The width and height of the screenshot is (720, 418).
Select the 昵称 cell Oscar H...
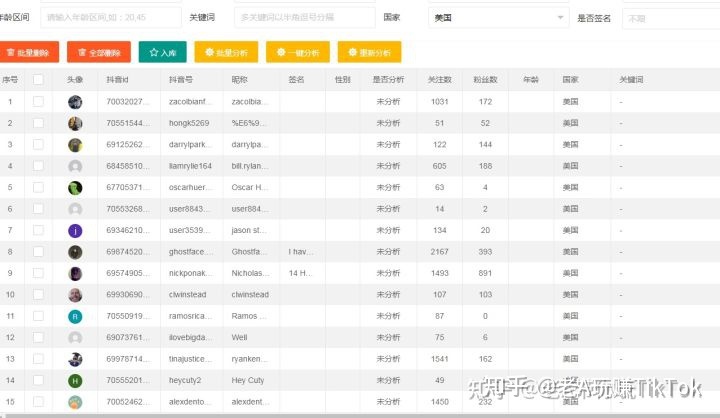pyautogui.click(x=250, y=187)
